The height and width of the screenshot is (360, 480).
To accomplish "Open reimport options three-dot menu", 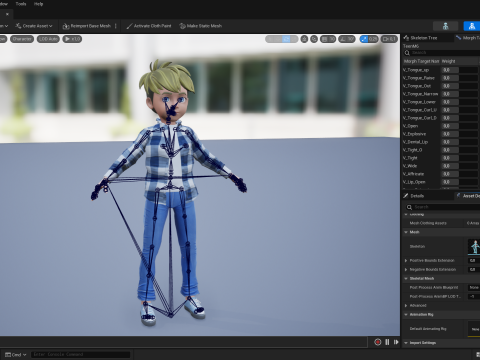I will point(116,26).
